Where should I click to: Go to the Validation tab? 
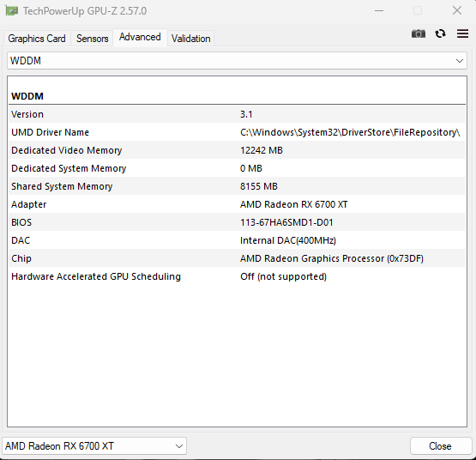pyautogui.click(x=190, y=39)
